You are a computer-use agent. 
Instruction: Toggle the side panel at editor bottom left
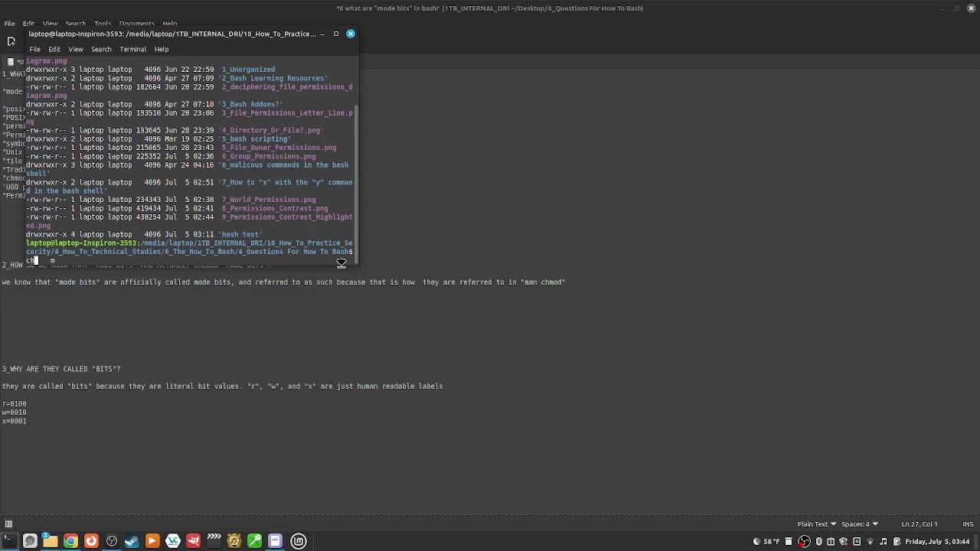[8, 524]
